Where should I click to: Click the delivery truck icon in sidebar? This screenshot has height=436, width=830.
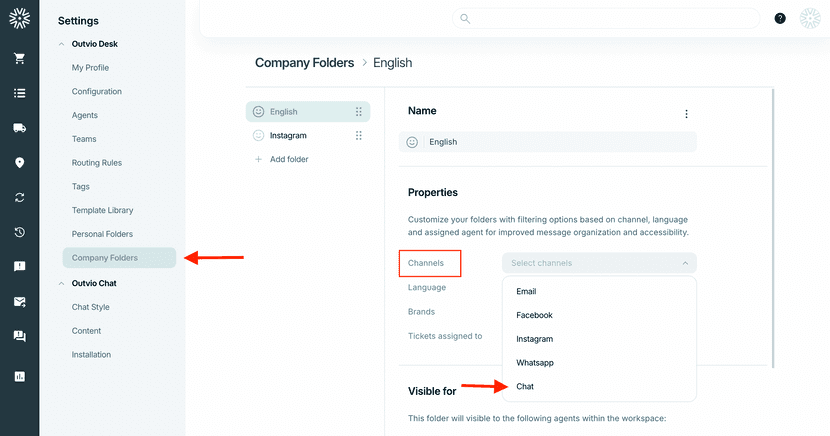point(20,128)
